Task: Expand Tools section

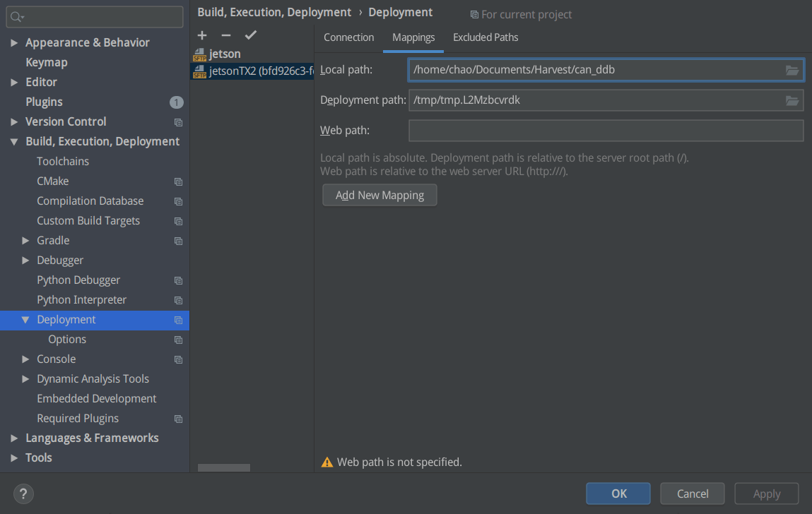Action: pyautogui.click(x=14, y=458)
